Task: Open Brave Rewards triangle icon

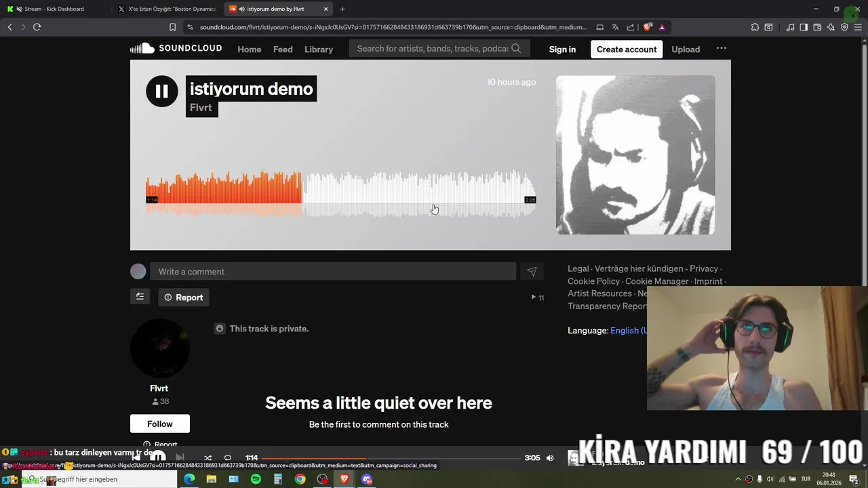Action: tap(662, 27)
